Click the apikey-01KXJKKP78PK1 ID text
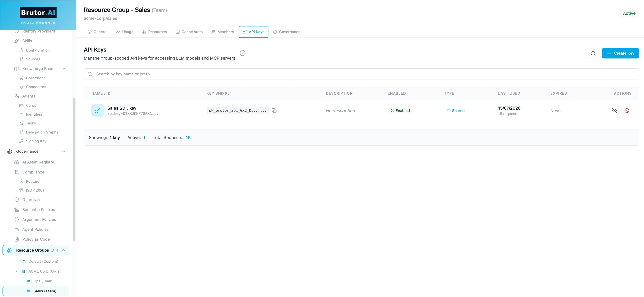Screen dimensions: 644x297 click(132, 114)
